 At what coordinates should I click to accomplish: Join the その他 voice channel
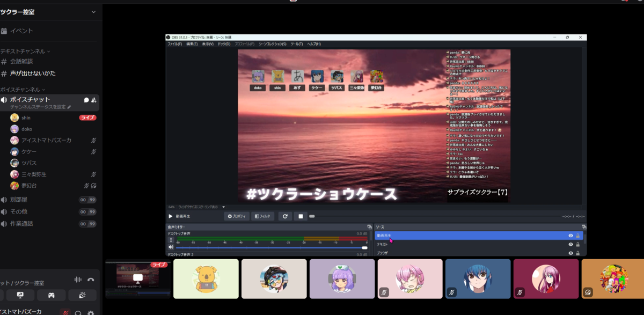[x=49, y=211]
